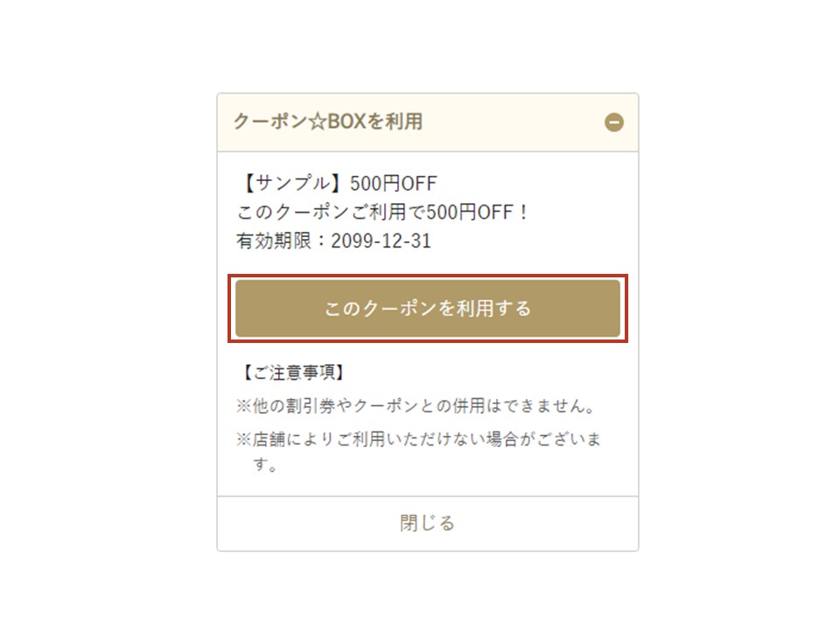Click the ※ mark before 店舗により
The width and height of the screenshot is (840, 630).
point(244,439)
